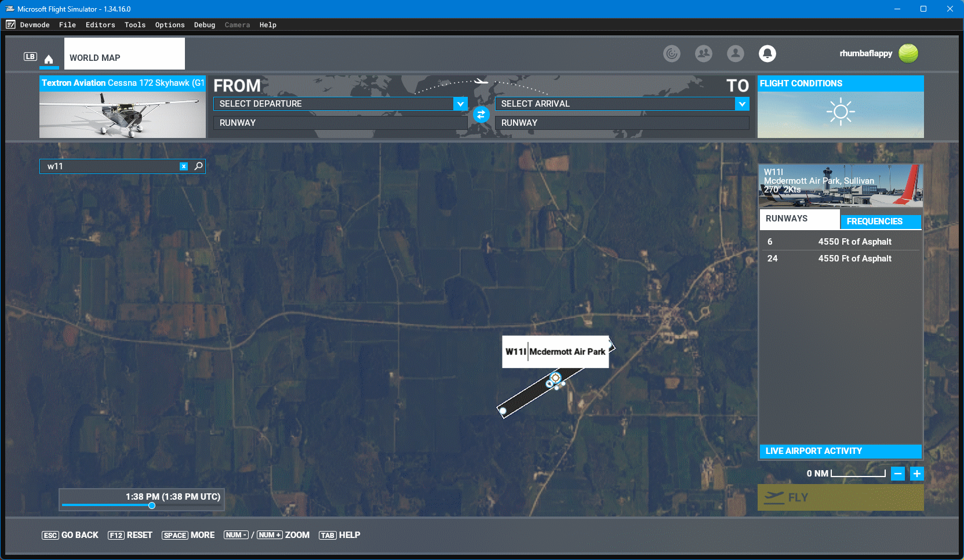This screenshot has width=964, height=560.
Task: Click the magnifier search icon
Action: [198, 166]
